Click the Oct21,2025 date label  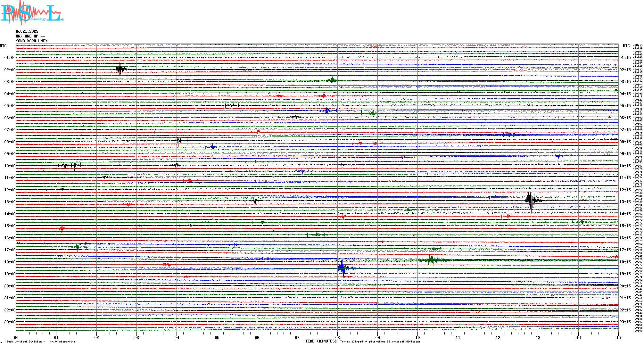click(x=27, y=31)
